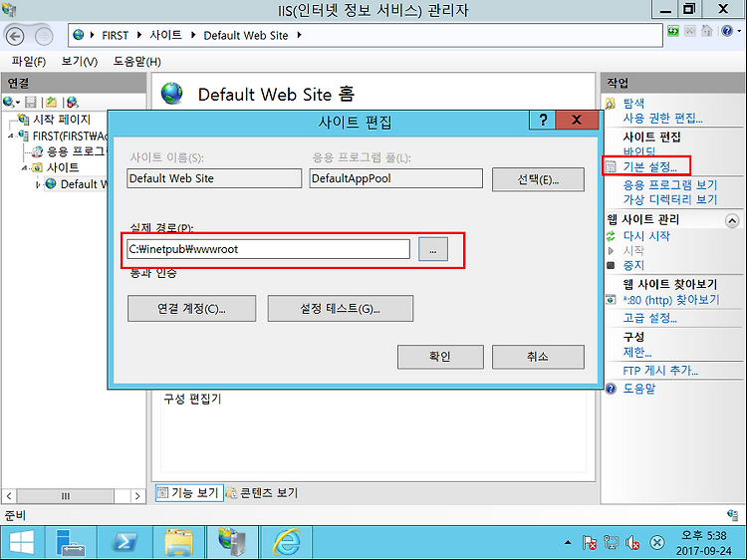Collapse the 웹 사이트 관리 section
This screenshot has height=560, width=747.
(732, 220)
